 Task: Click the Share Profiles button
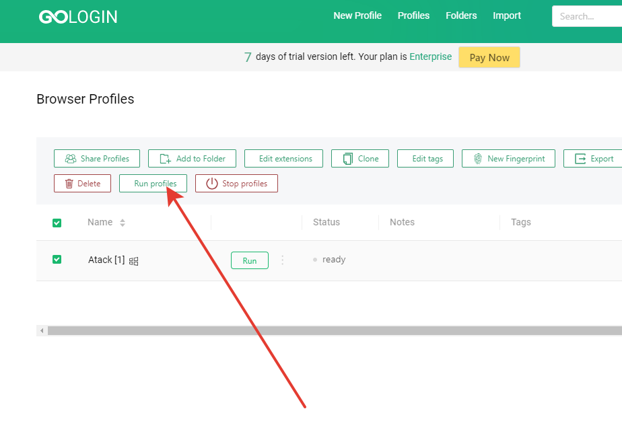click(97, 158)
